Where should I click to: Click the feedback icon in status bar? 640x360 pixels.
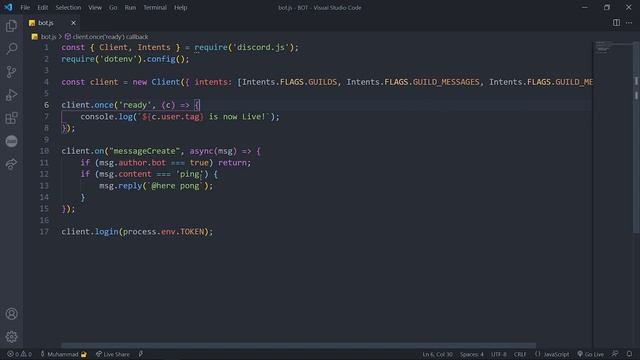615,354
